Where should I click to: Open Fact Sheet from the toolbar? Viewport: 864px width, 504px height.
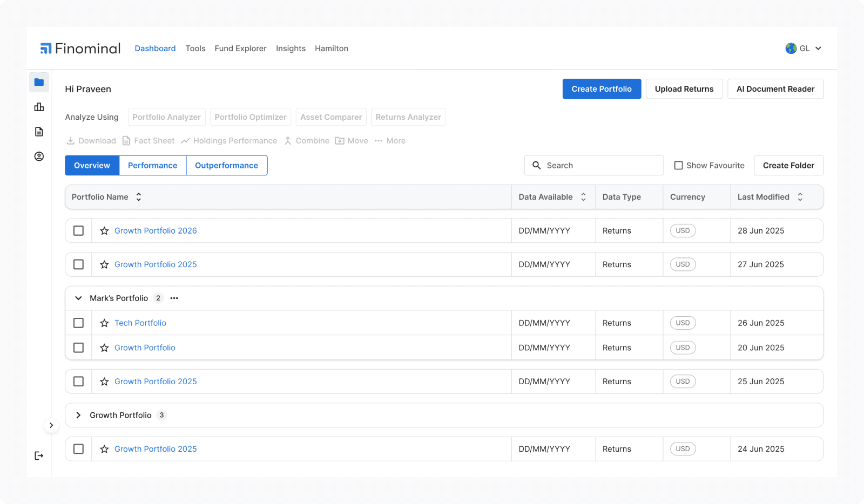pos(148,141)
